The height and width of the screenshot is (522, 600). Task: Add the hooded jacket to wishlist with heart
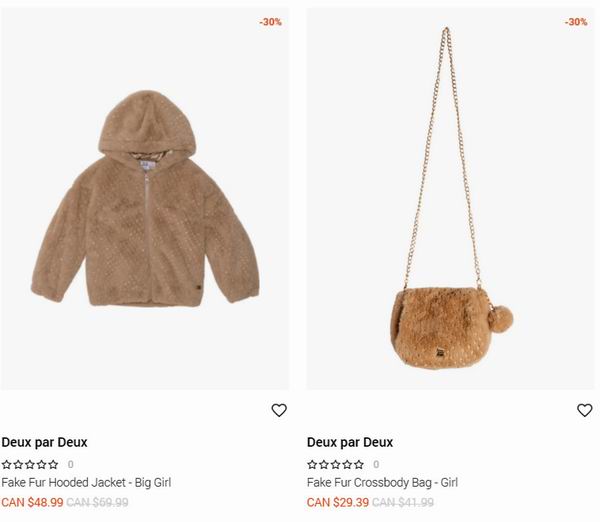click(279, 410)
